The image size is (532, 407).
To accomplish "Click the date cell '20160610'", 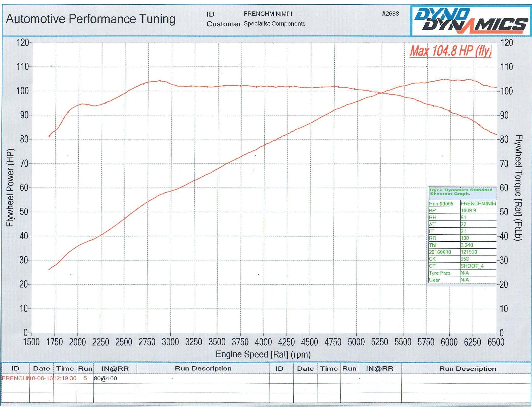I will click(440, 252).
